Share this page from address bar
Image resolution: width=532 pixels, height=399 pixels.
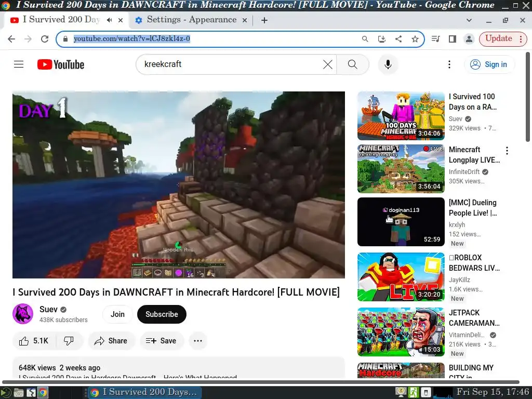(398, 39)
